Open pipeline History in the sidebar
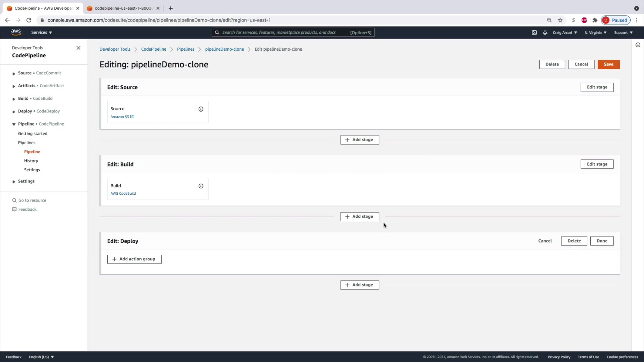The width and height of the screenshot is (644, 362). point(31,161)
